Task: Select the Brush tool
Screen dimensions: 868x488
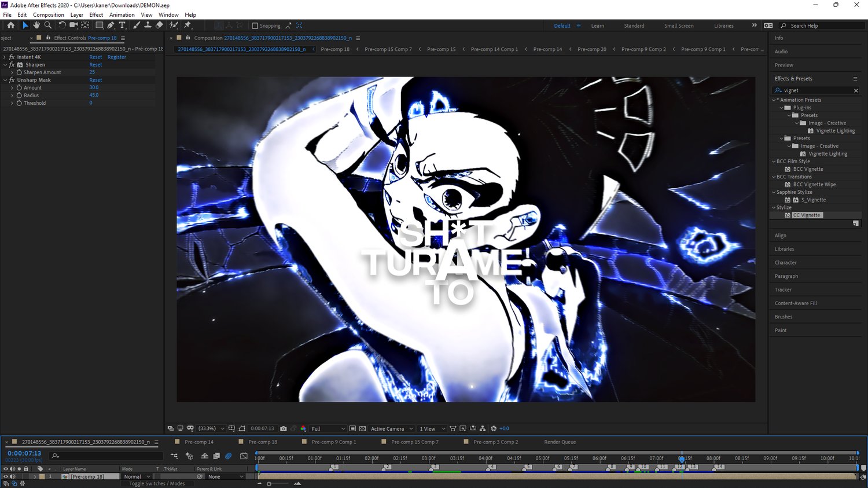Action: 136,25
